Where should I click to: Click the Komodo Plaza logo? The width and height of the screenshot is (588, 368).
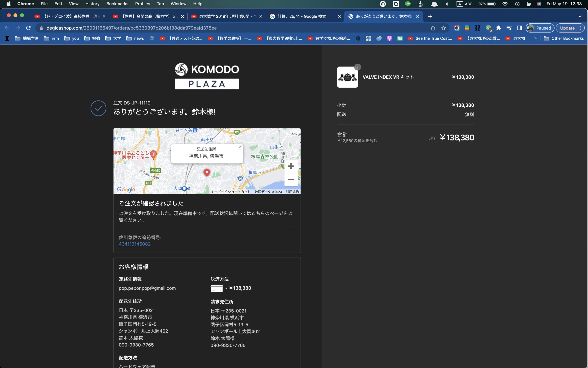207,76
